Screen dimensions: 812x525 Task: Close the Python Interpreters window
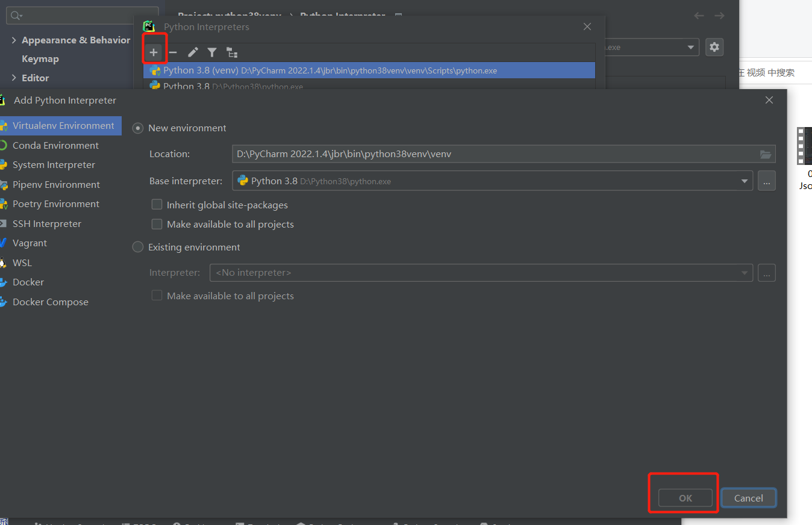[587, 26]
